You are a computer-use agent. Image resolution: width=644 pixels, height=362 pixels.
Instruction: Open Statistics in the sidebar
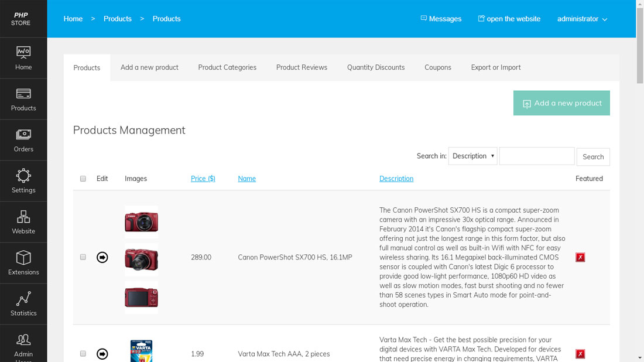tap(23, 304)
